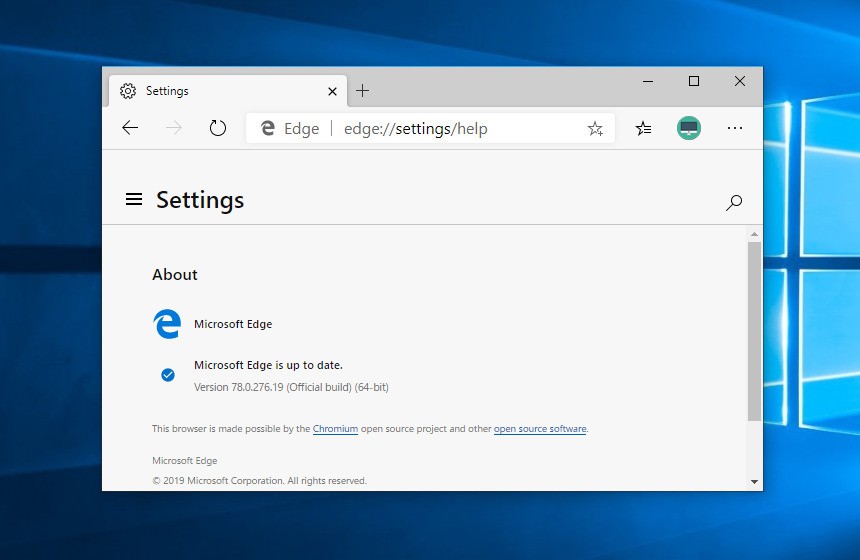Click the search settings magnifier icon

[734, 202]
